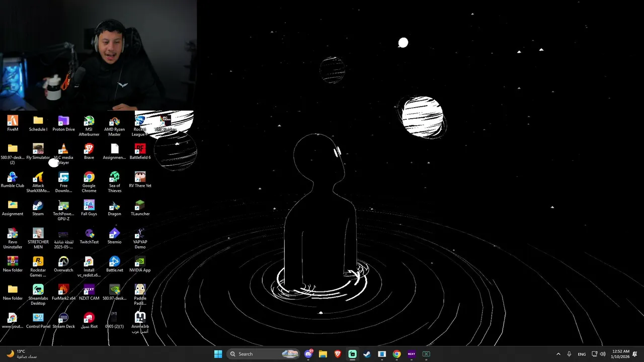Screen dimensions: 644x362
Task: Launch TLauncher Minecraft shortcut
Action: (x=140, y=208)
